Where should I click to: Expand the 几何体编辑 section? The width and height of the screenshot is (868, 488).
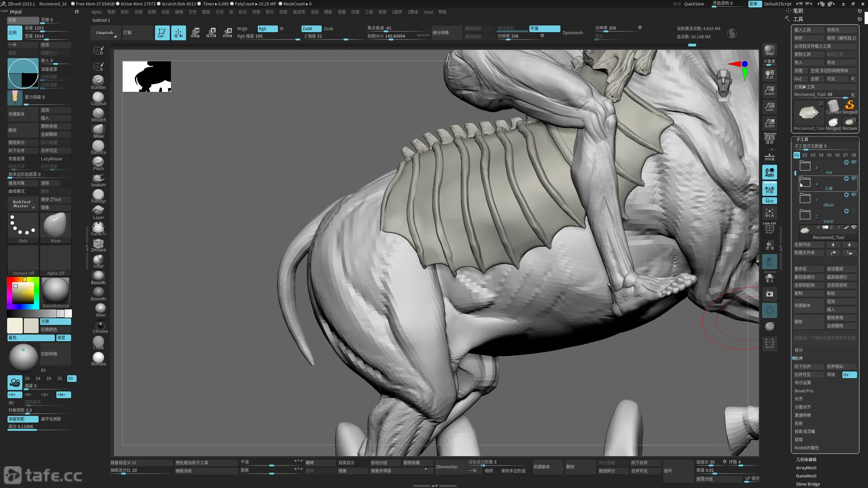[806, 460]
